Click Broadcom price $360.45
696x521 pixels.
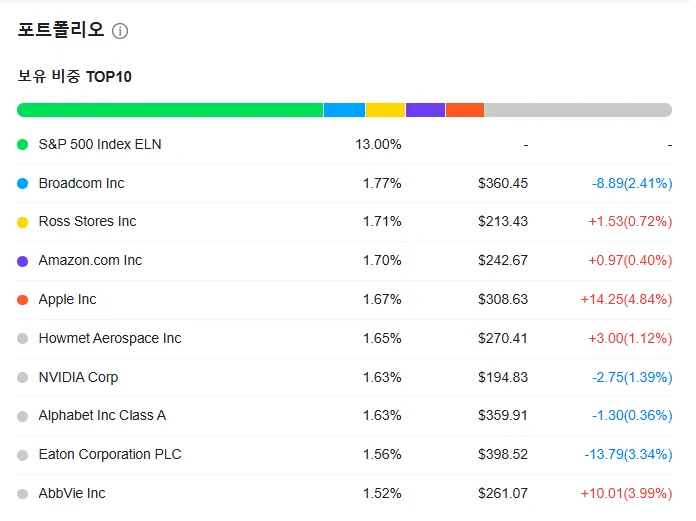tap(503, 183)
